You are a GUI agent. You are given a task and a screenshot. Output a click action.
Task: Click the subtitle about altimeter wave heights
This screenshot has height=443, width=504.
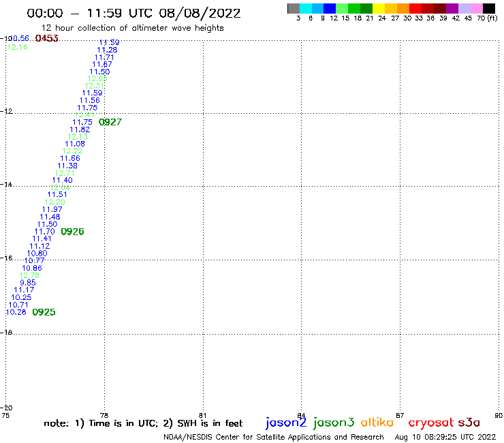(x=132, y=28)
